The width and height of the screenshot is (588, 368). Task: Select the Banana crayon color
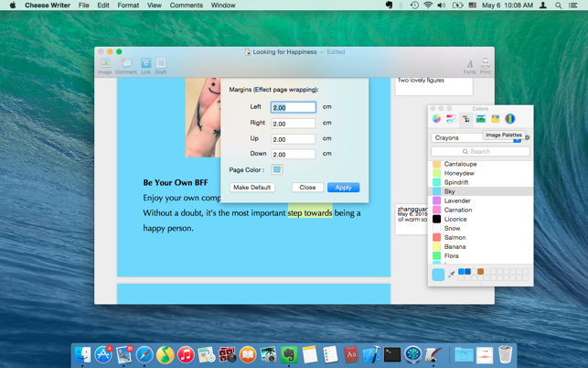480,247
